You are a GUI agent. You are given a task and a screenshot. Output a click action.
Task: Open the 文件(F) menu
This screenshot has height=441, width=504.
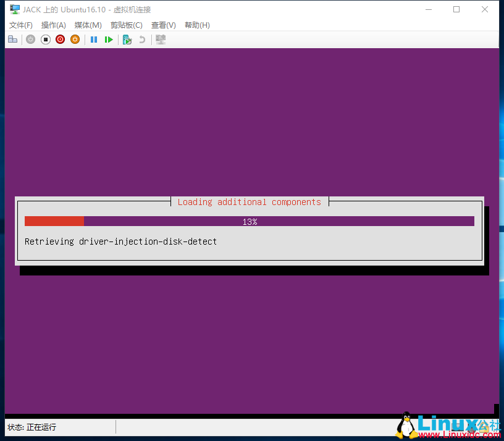[x=20, y=25]
